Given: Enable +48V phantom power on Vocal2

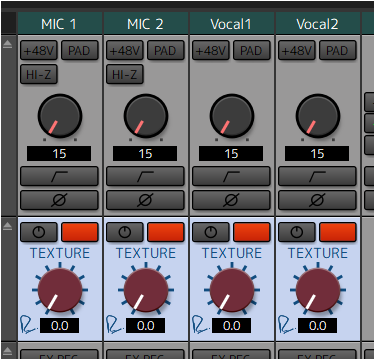Looking at the screenshot, I should click(297, 50).
